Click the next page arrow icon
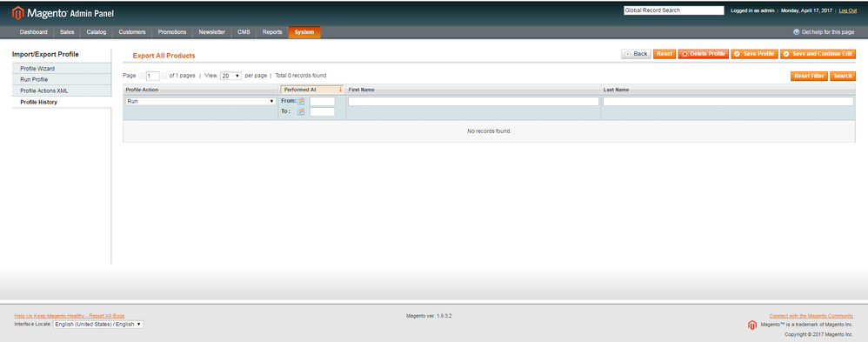This screenshot has width=868, height=342. click(164, 76)
